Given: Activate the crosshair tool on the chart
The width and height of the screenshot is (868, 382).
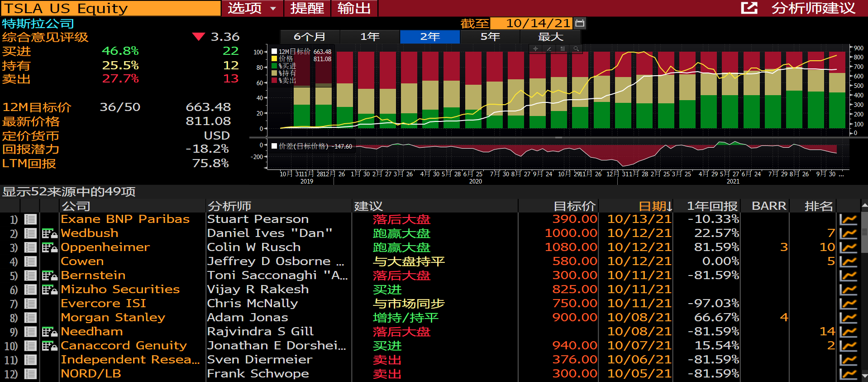Looking at the screenshot, I should (x=535, y=48).
